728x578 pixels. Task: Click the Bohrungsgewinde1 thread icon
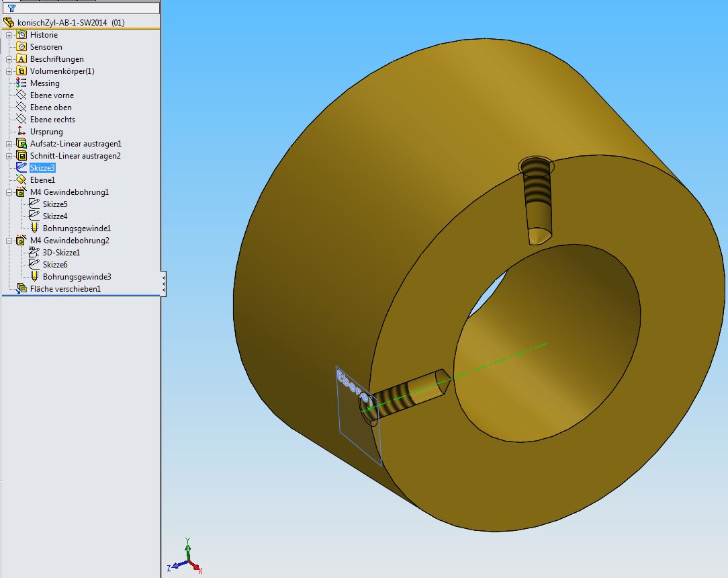coord(34,229)
